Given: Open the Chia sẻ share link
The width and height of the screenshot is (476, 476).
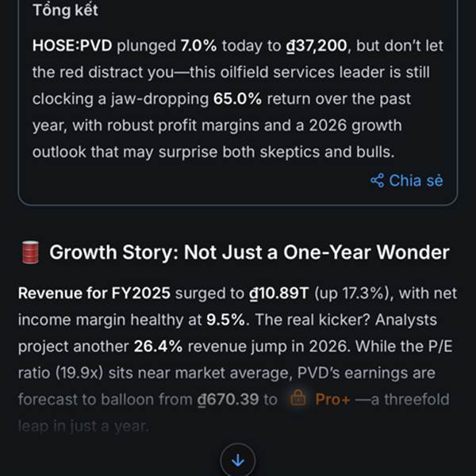Looking at the screenshot, I should tap(407, 181).
